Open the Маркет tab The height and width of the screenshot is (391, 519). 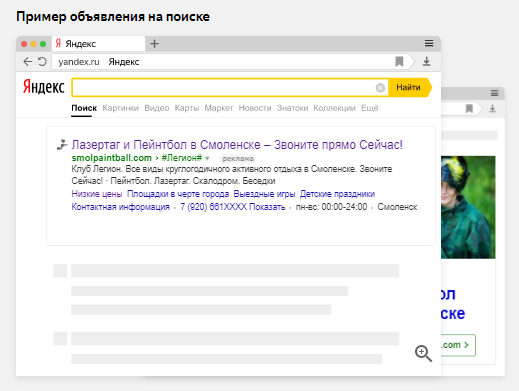219,108
